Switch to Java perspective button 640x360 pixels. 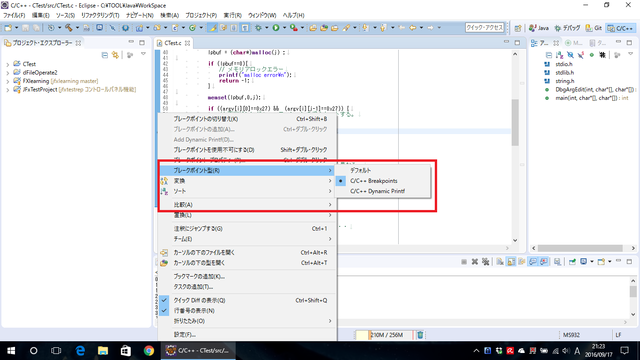(538, 28)
